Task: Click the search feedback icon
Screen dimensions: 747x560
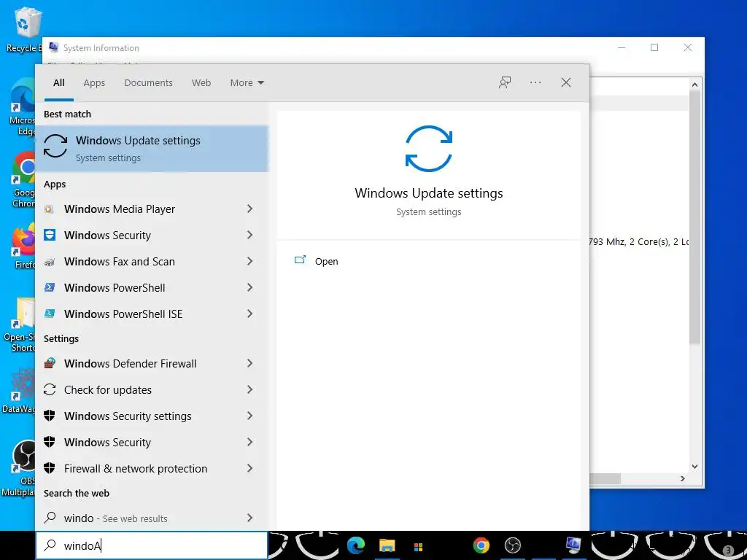Action: (505, 82)
